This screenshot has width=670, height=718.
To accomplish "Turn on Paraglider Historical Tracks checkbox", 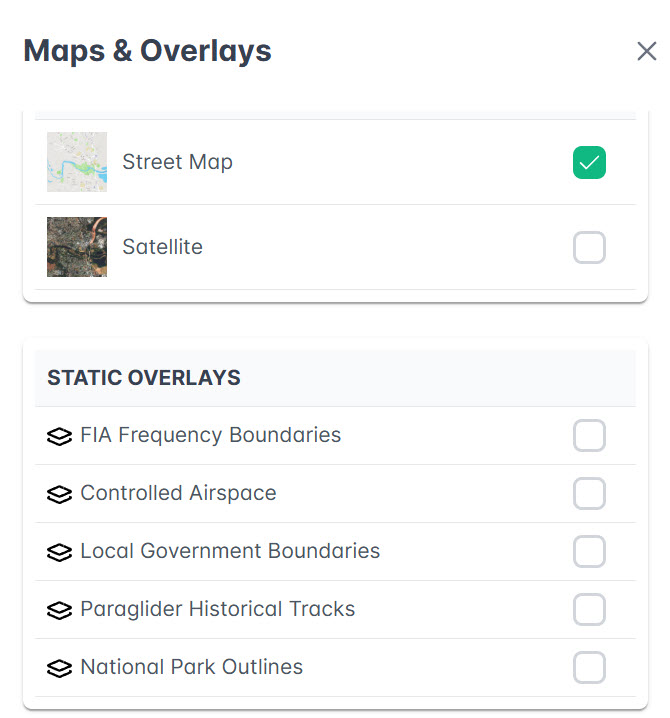I will pos(589,609).
